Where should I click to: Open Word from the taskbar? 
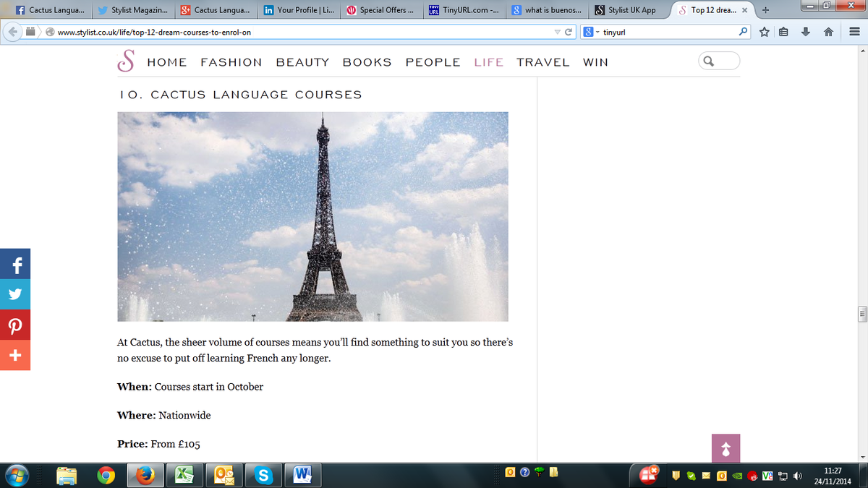(302, 475)
